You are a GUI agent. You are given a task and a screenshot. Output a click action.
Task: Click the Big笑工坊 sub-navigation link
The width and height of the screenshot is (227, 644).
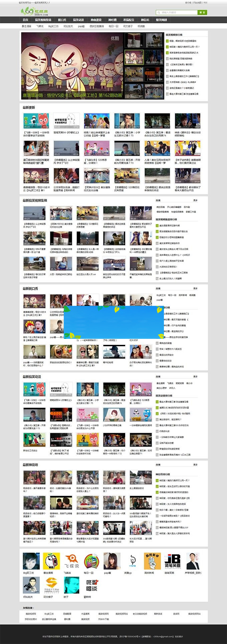(x=53, y=26)
